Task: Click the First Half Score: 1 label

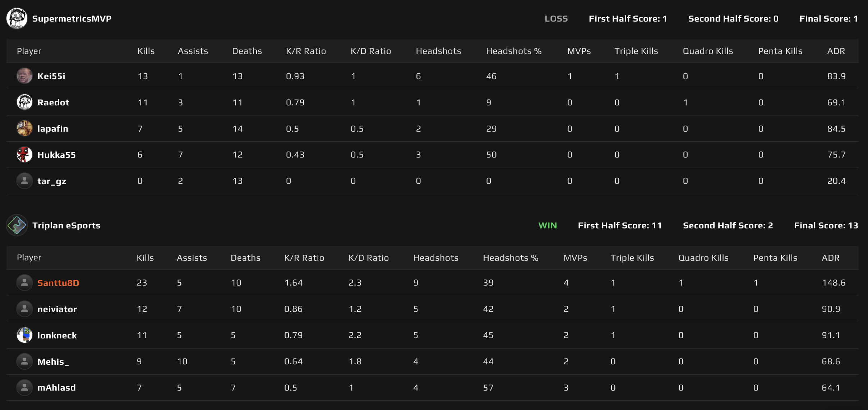Action: click(628, 18)
